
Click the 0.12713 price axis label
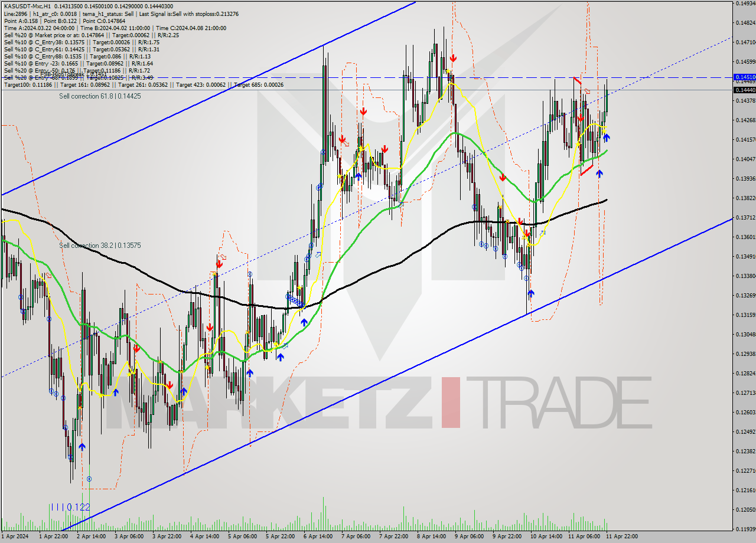point(745,393)
